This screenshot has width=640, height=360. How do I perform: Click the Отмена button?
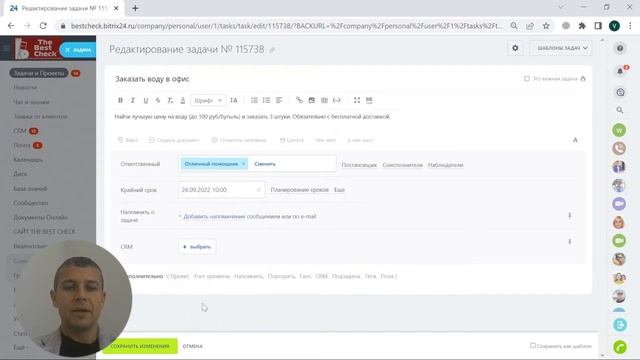[193, 346]
